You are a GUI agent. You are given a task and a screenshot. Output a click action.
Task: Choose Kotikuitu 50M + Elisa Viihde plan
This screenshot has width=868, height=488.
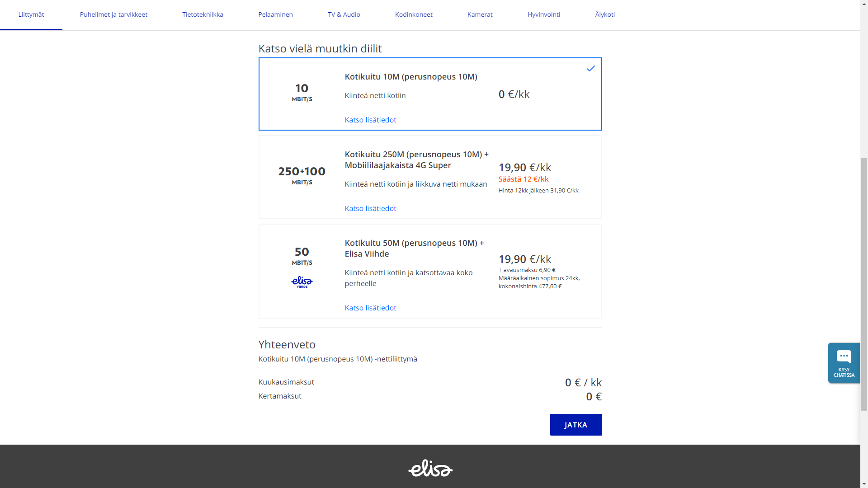pyautogui.click(x=430, y=271)
